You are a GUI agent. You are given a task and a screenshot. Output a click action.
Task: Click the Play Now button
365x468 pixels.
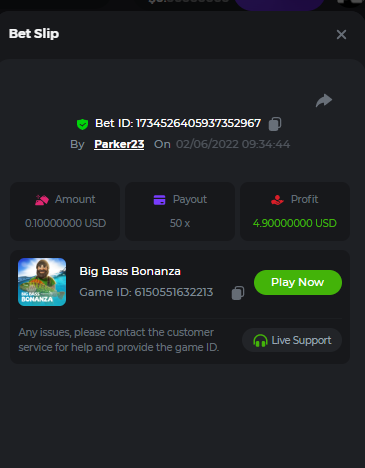click(x=298, y=282)
